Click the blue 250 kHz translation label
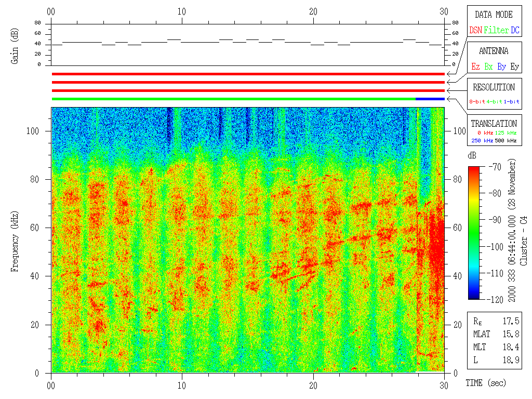532x399 pixels. [482, 140]
